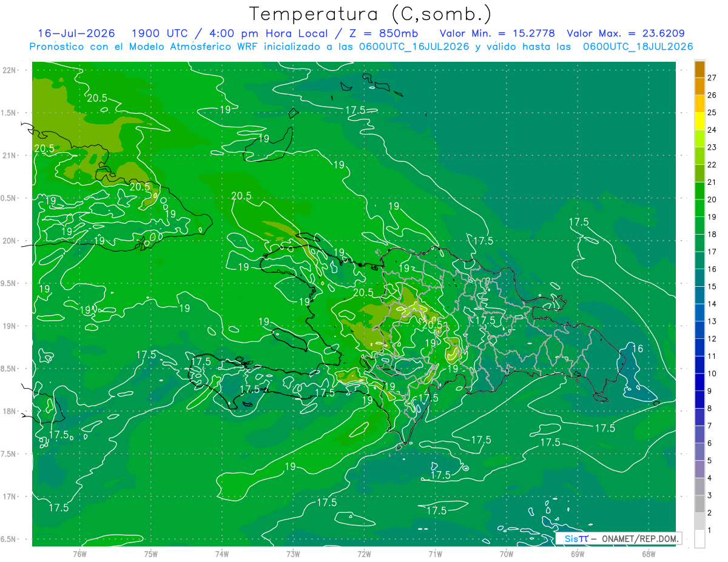Click the '21N' latitude axis label

(10, 155)
